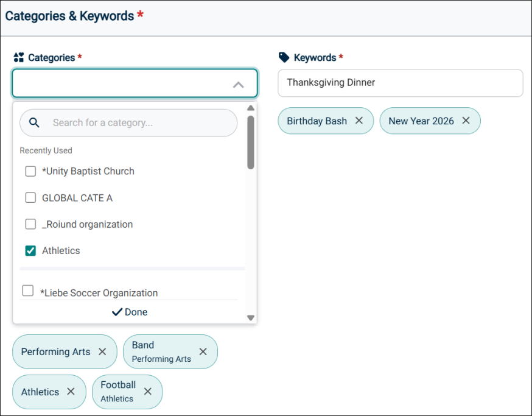Enable the _Roiund organization checkbox
The image size is (532, 416).
(30, 224)
